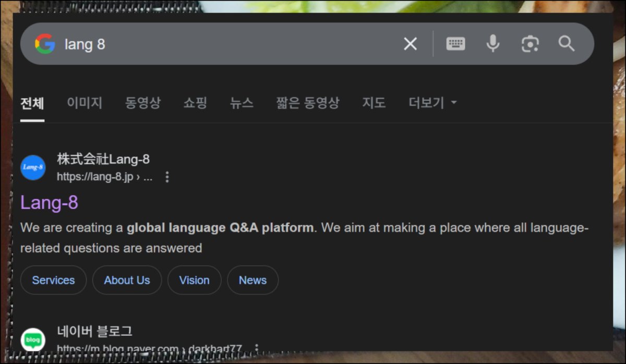This screenshot has height=364, width=626.
Task: Switch to the 이미지 tab
Action: (85, 103)
